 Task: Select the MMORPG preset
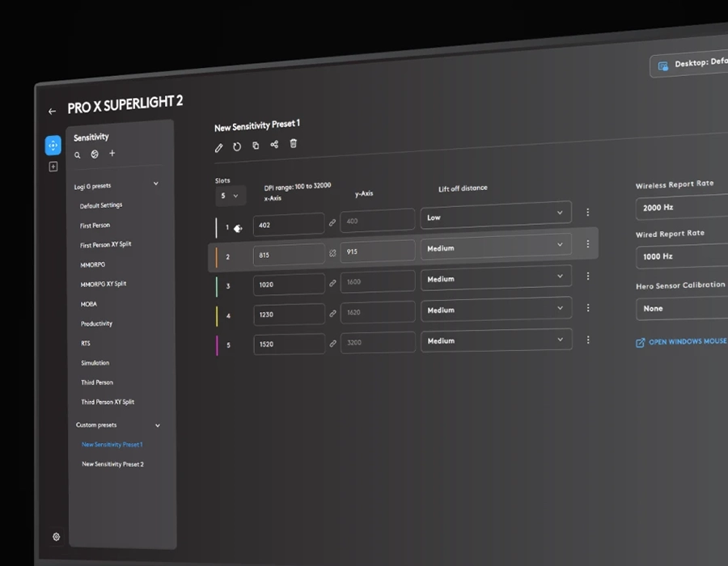[x=93, y=264]
